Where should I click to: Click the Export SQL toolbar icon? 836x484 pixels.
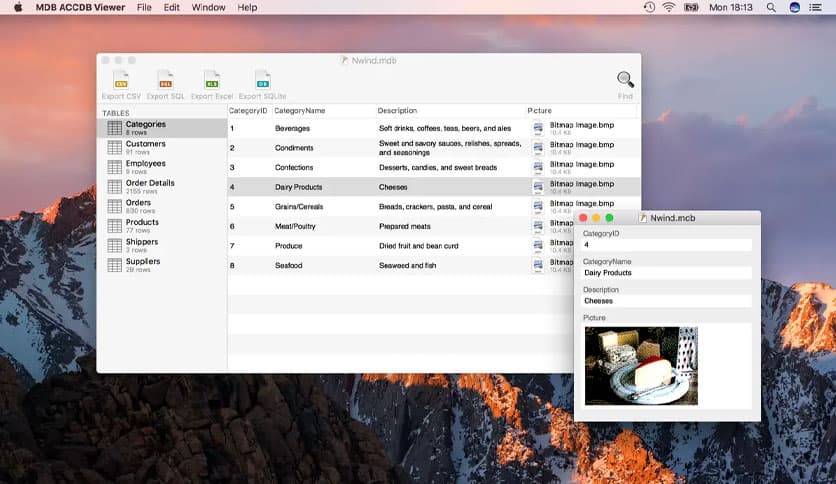165,80
